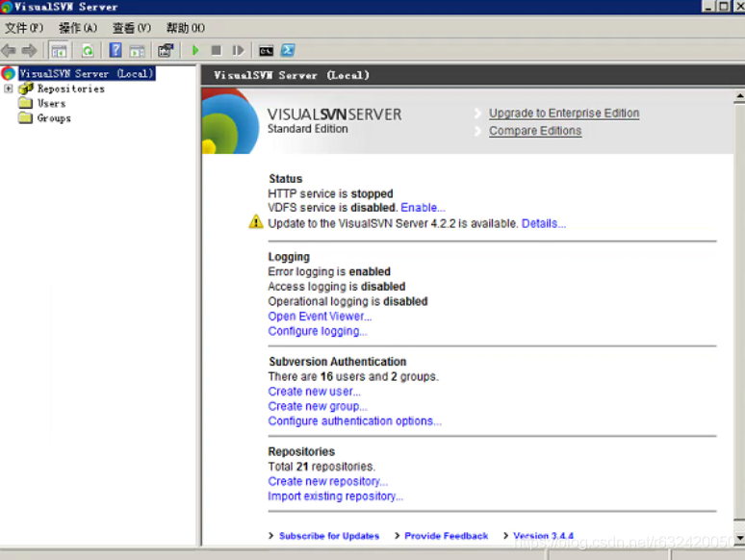
Task: Select Users in the tree
Action: tap(51, 103)
